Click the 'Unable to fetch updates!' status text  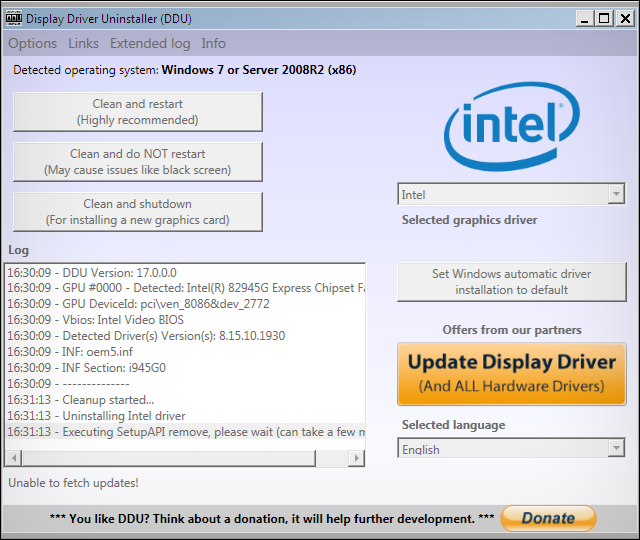[73, 483]
